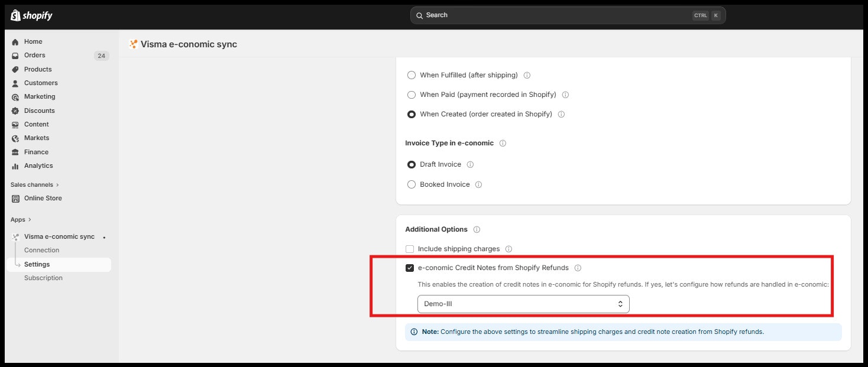The image size is (868, 367).
Task: Click info icon beside When Created
Action: tap(561, 115)
